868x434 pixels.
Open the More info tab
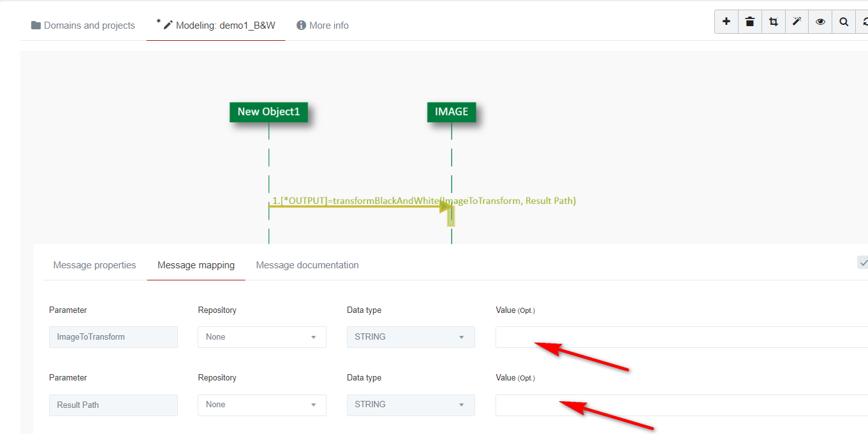point(323,25)
